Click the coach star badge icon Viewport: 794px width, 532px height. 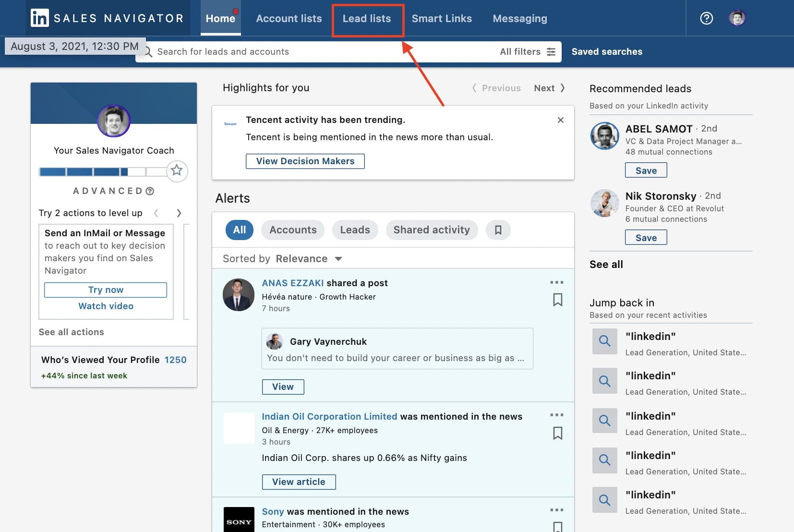177,170
